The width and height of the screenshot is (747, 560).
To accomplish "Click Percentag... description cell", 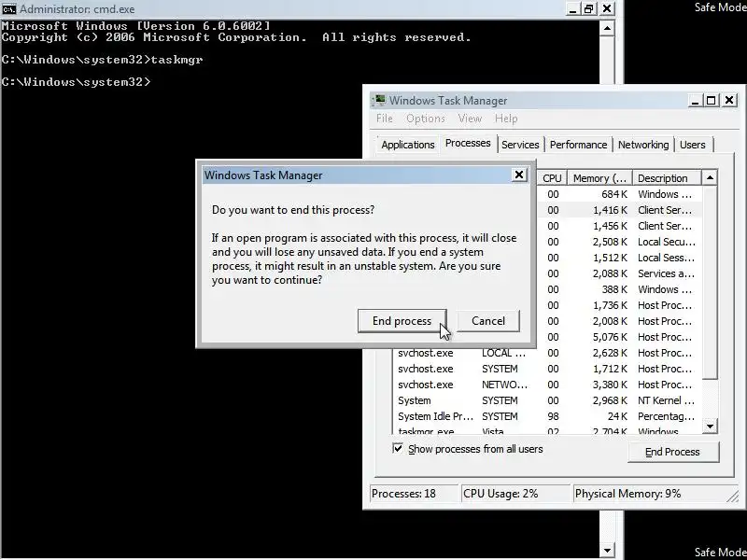I will click(666, 416).
